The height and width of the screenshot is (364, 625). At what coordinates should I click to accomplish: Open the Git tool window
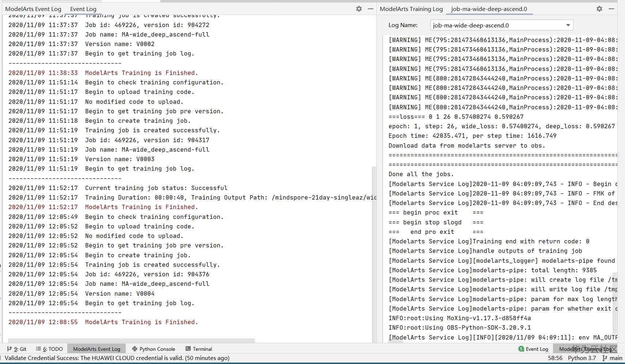coord(17,349)
